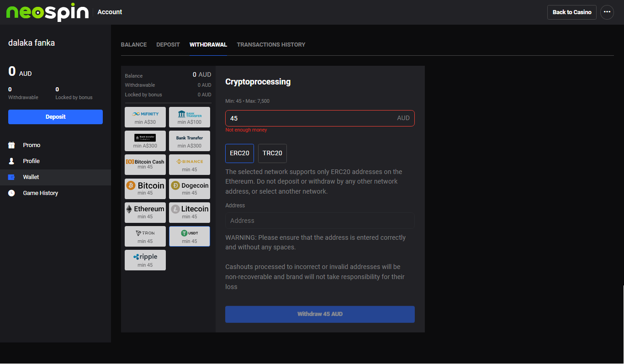Click the Withdraw 45 AUD button
The image size is (624, 364).
tap(320, 314)
